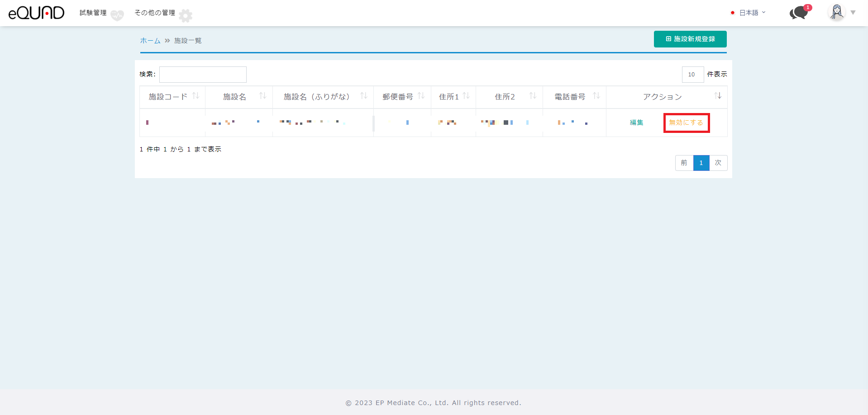Screen dimensions: 868x415
Task: Click the 編集 link in the row
Action: click(x=636, y=123)
